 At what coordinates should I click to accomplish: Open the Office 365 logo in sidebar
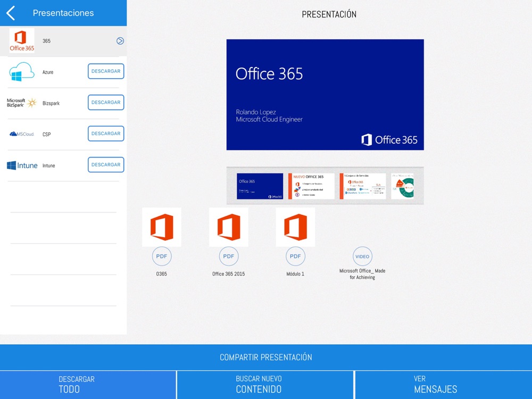[22, 40]
